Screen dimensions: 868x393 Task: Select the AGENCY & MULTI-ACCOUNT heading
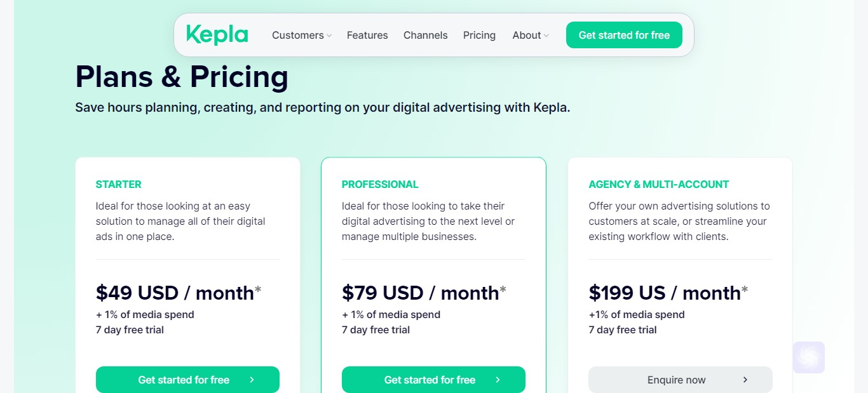pos(659,184)
